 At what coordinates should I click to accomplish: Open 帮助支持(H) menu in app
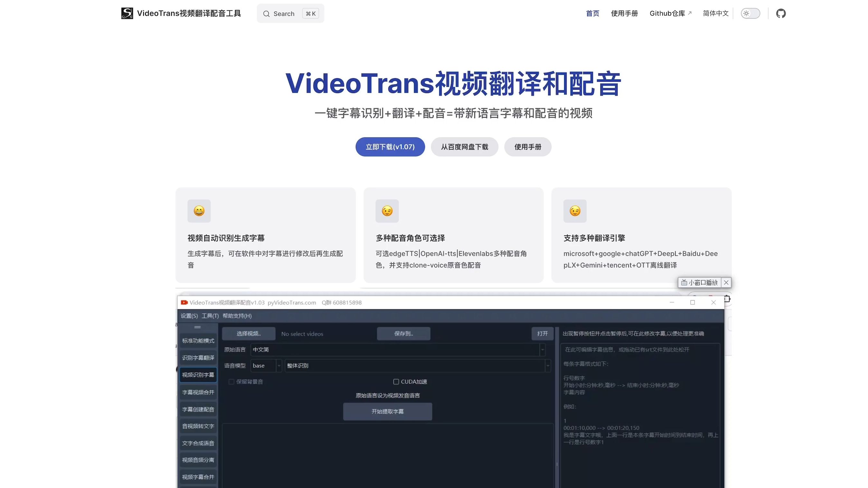(237, 316)
